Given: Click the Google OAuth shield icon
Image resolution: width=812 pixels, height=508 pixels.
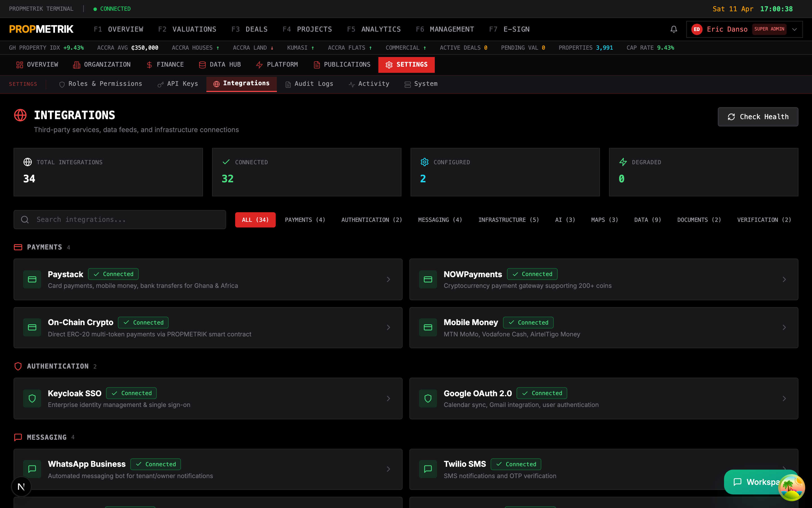Looking at the screenshot, I should pyautogui.click(x=428, y=398).
